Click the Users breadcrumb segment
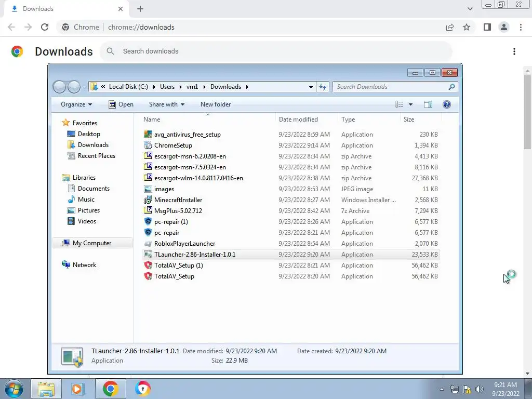 [x=167, y=87]
